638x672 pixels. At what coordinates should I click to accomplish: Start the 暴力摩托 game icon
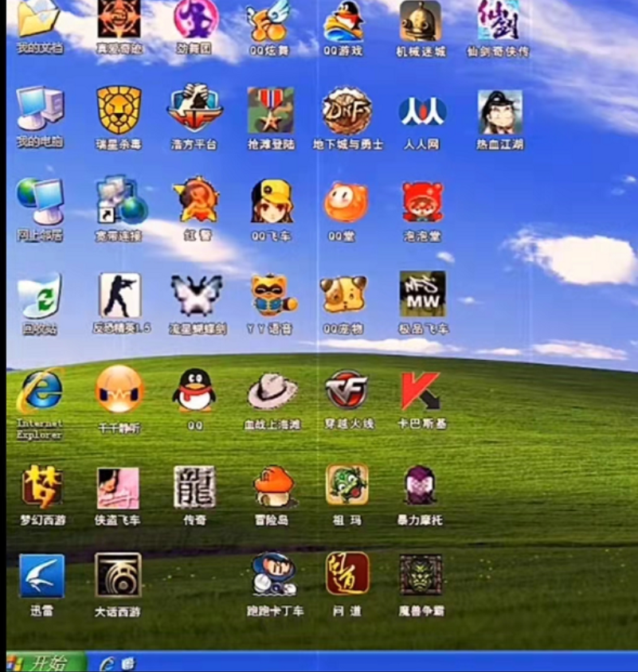click(421, 486)
